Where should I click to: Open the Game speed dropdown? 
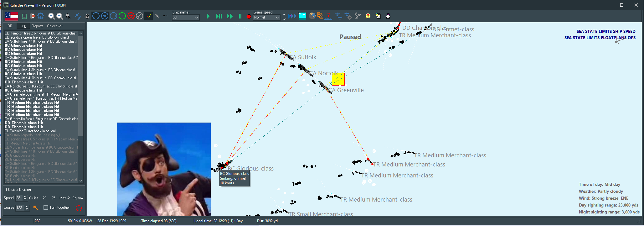click(266, 18)
